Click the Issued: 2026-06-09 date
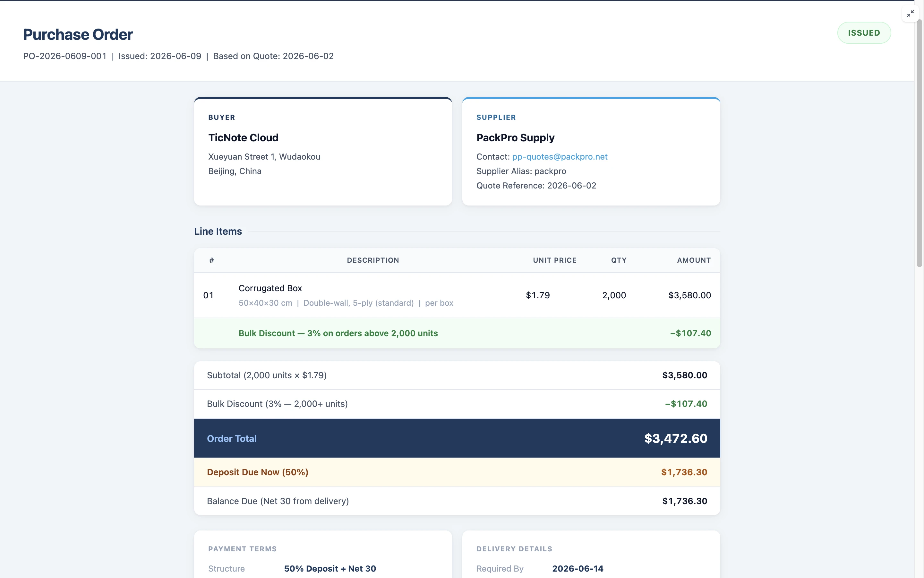 point(159,56)
